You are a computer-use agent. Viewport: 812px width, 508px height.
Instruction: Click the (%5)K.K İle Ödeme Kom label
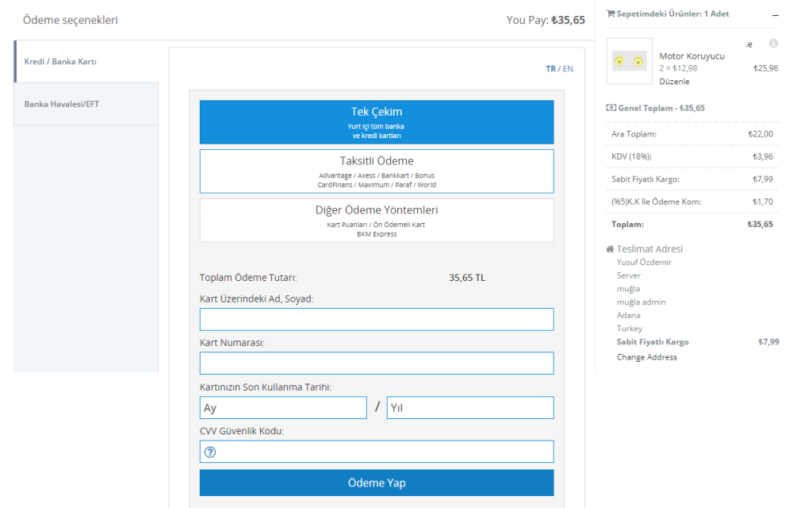pyautogui.click(x=656, y=202)
